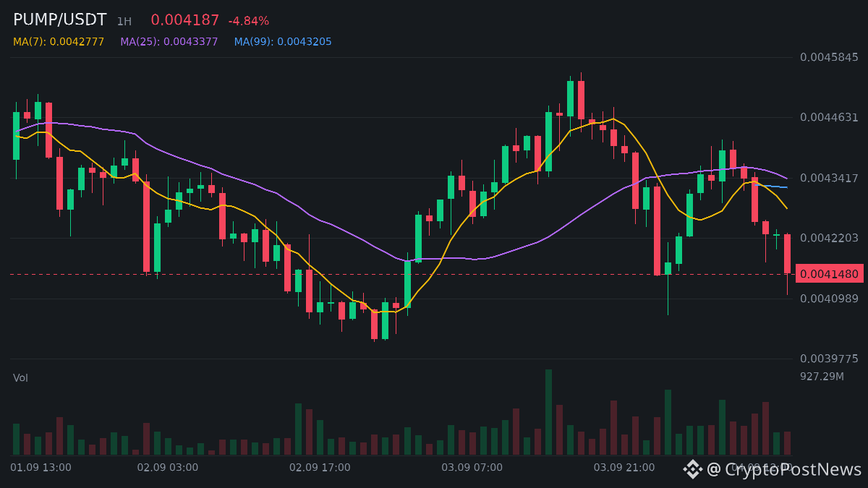Toggle the MA(7) indicator label
868x488 pixels.
pos(59,42)
